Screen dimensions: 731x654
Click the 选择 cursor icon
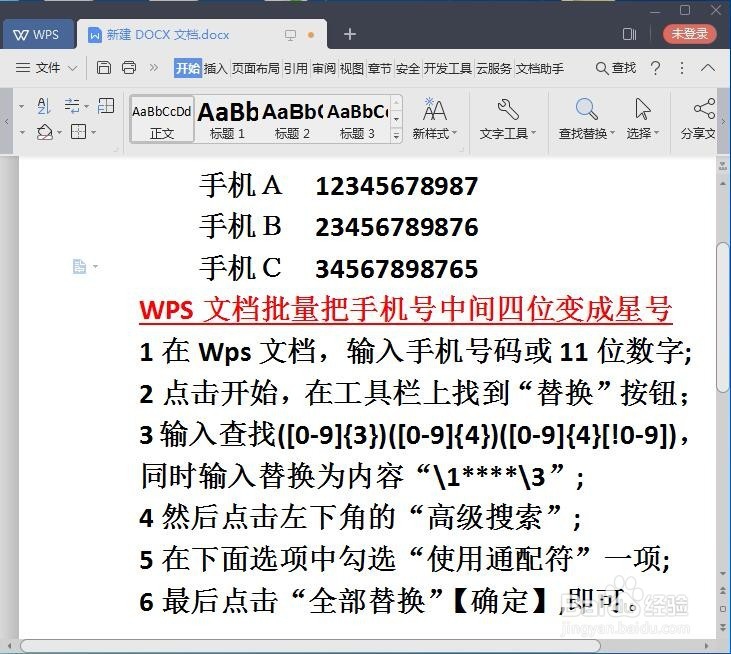click(x=642, y=110)
